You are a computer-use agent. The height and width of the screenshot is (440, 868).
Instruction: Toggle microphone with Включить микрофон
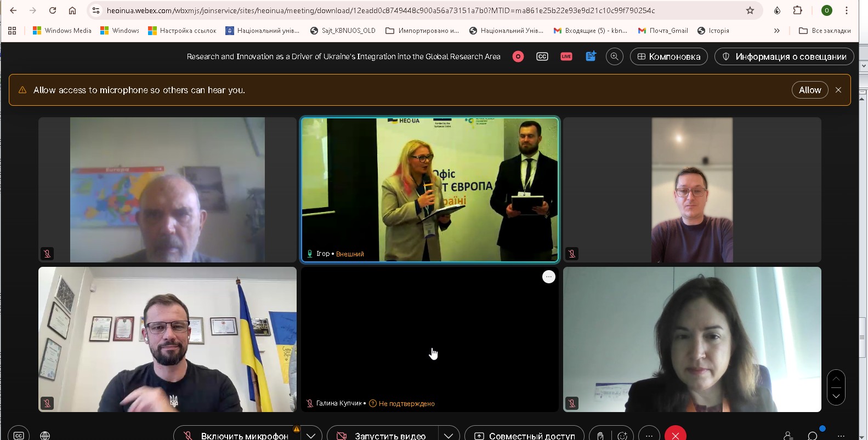(x=236, y=435)
